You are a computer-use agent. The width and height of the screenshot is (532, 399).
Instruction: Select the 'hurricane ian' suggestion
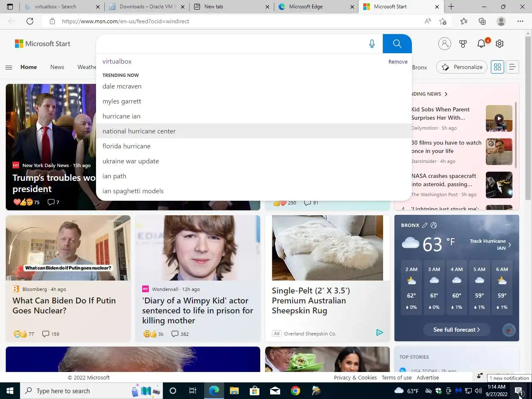254,116
